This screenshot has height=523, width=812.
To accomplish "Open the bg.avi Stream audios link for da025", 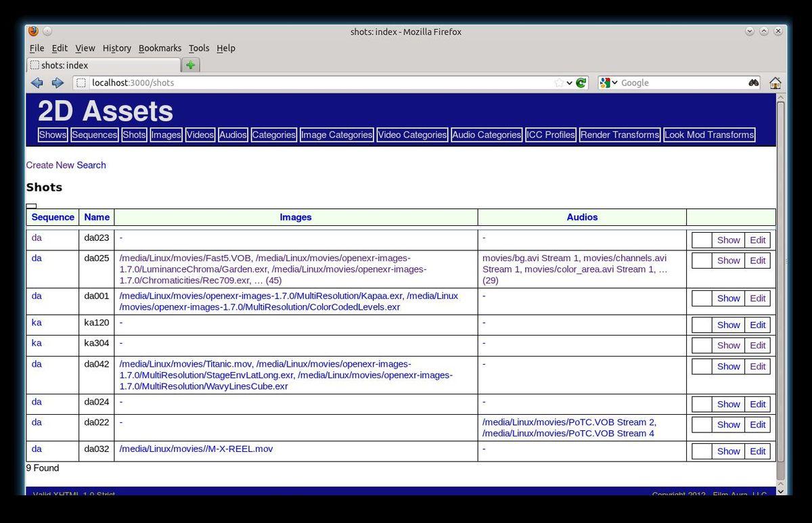I will pyautogui.click(x=574, y=269).
